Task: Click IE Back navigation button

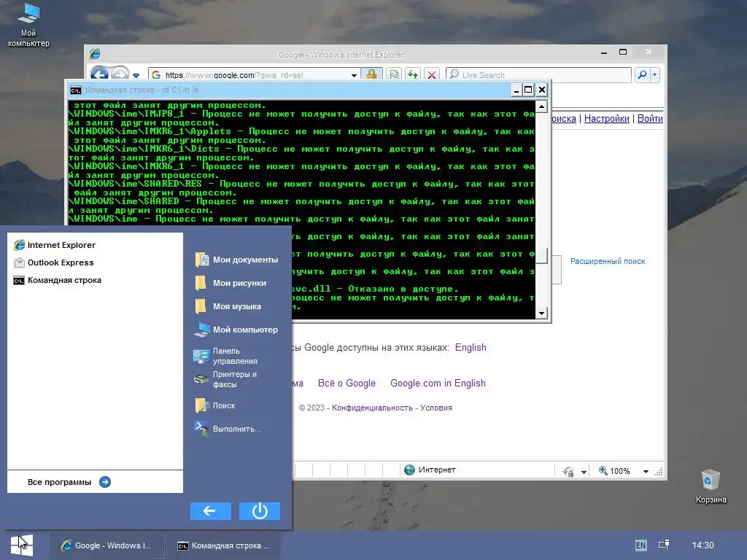Action: coord(99,74)
